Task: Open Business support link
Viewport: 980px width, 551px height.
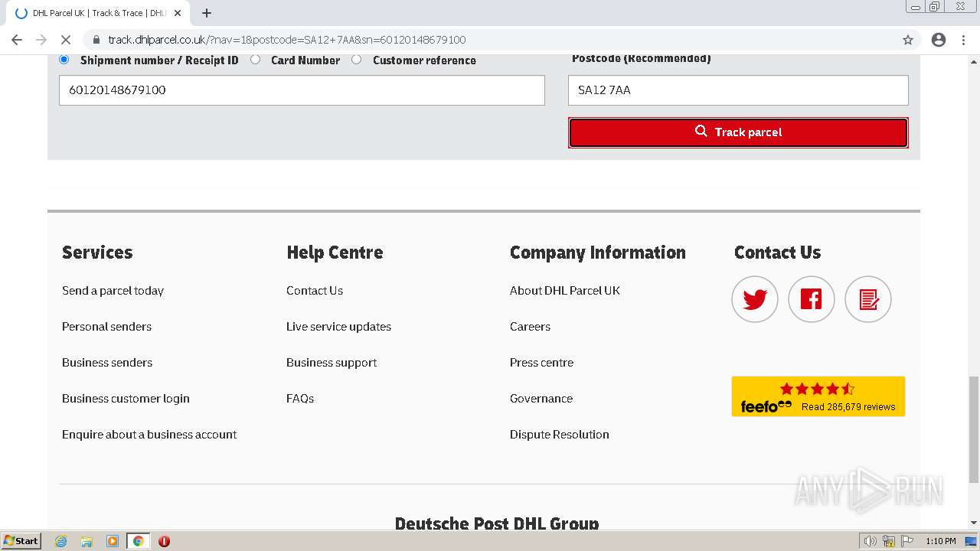Action: coord(332,363)
